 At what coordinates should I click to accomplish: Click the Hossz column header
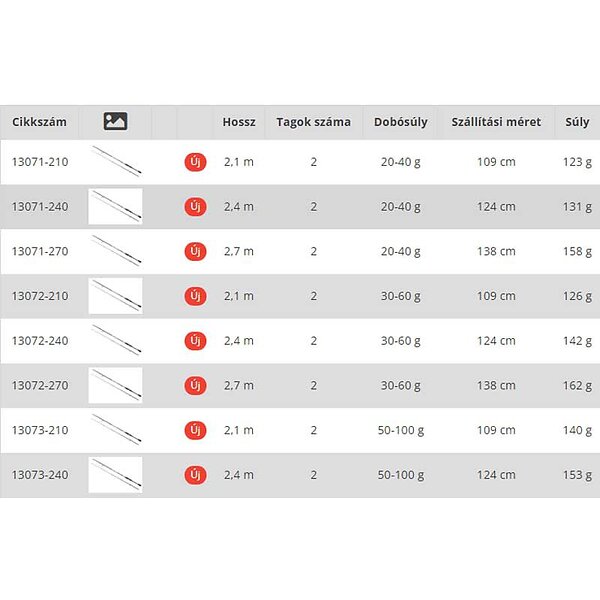[x=239, y=122]
